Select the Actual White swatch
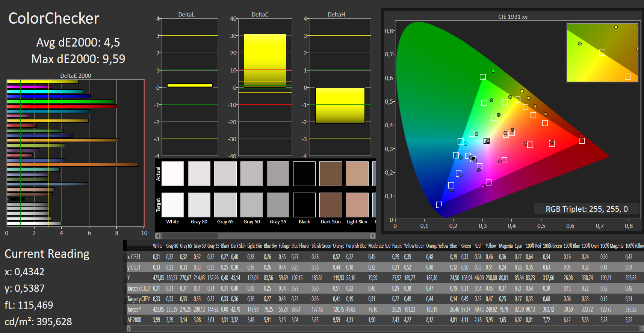The width and height of the screenshot is (644, 333). [173, 174]
